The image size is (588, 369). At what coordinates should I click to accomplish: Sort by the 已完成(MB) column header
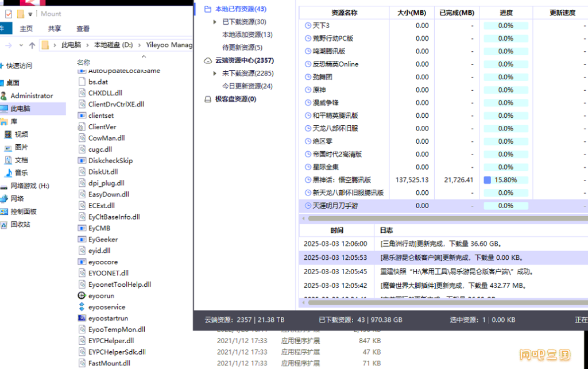457,13
